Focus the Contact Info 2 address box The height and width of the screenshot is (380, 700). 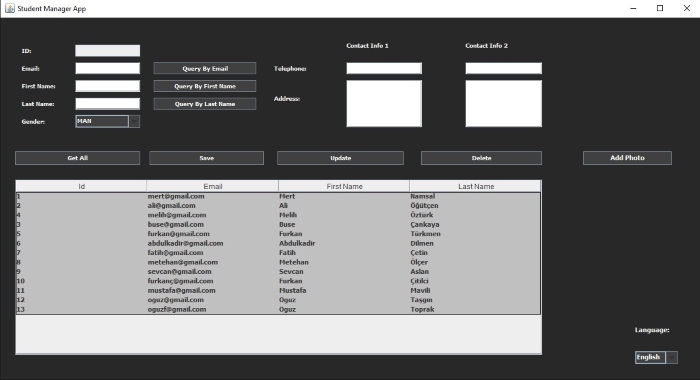click(504, 104)
